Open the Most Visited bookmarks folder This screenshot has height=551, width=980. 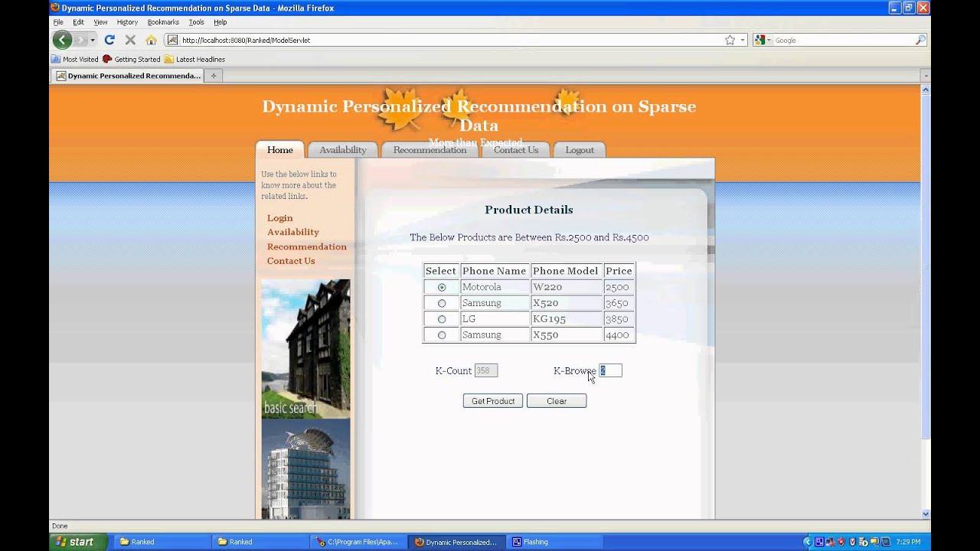click(75, 59)
